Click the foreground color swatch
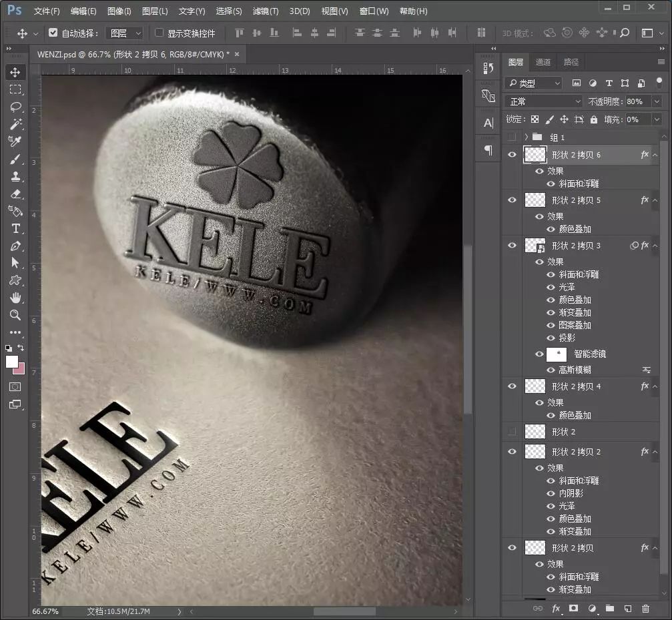This screenshot has width=672, height=620. [11, 362]
